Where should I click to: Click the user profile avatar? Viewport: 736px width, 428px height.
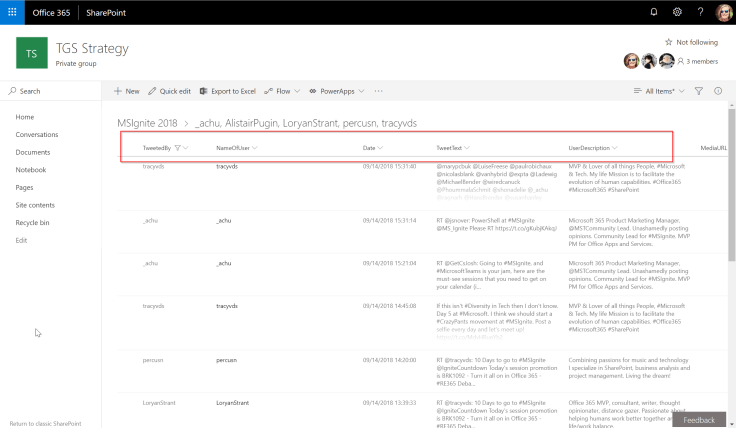[724, 12]
